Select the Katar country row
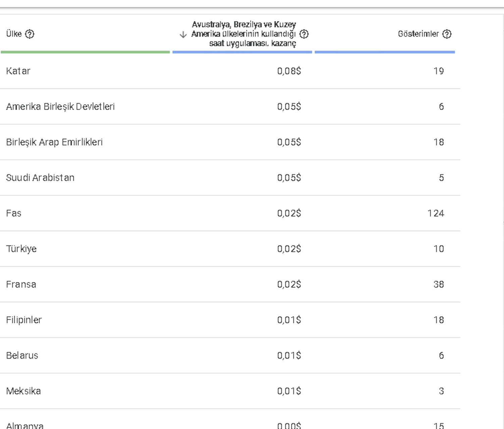 pyautogui.click(x=230, y=71)
